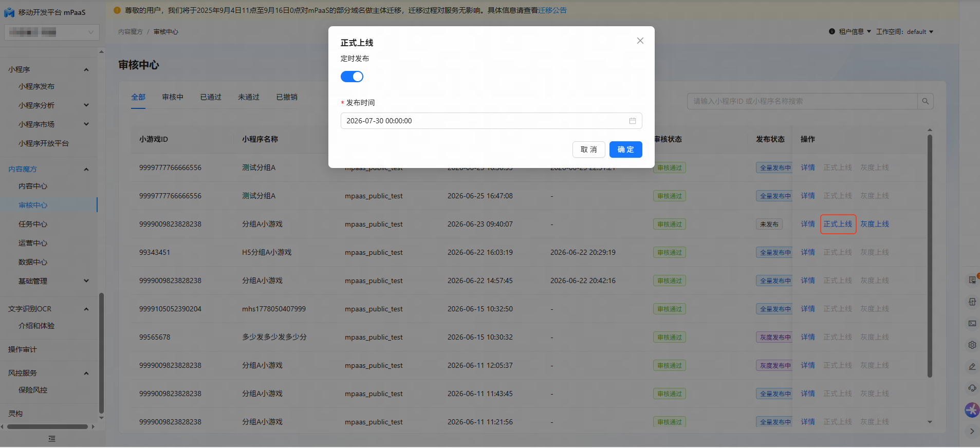
Task: Click the headset support icon on right edge
Action: tap(972, 388)
